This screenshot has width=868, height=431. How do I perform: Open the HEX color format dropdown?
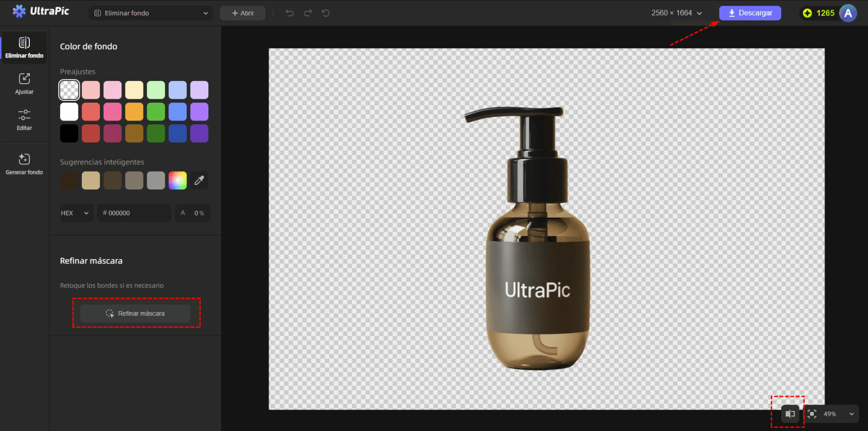76,213
